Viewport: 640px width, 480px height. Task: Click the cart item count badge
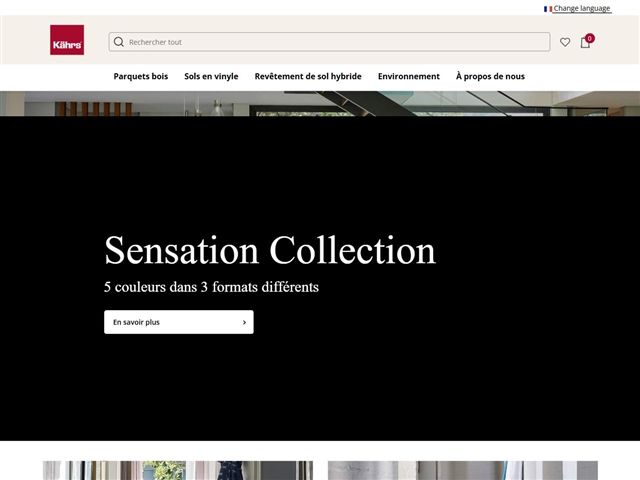[590, 38]
